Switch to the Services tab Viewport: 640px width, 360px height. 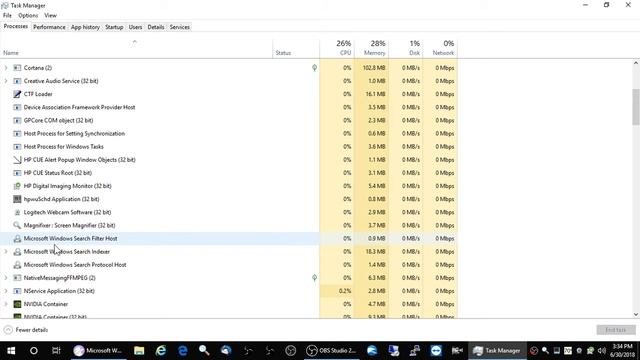pos(180,27)
